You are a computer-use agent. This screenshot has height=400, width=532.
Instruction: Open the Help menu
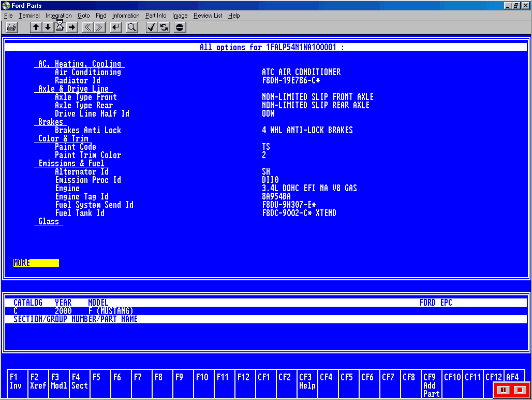tap(234, 16)
